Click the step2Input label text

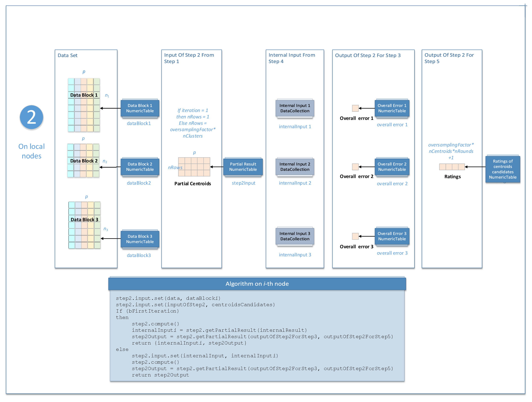(x=243, y=183)
